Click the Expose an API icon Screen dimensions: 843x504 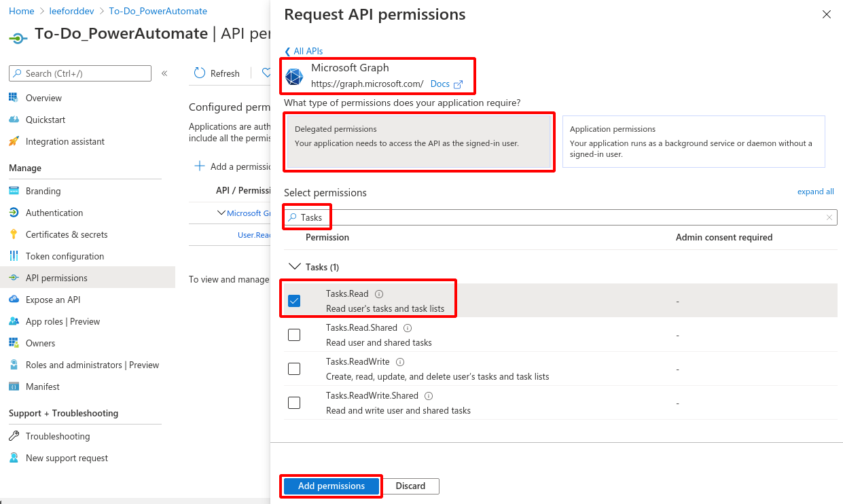[x=14, y=300]
